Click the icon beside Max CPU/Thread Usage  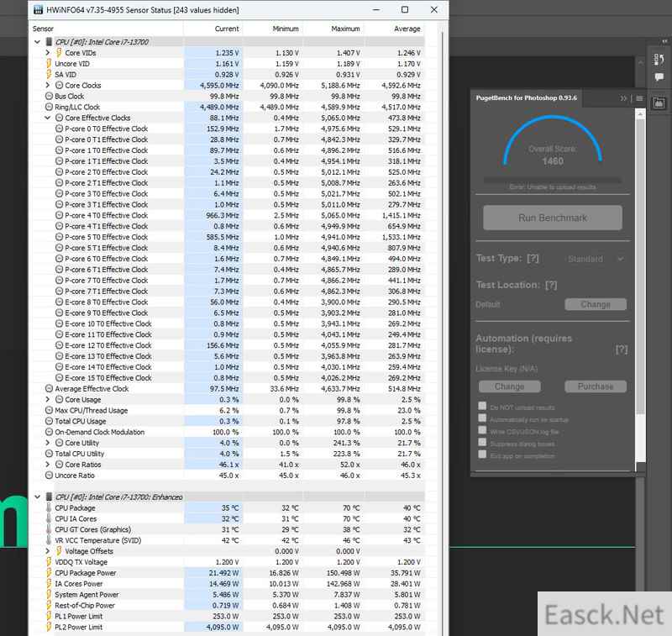click(x=49, y=410)
